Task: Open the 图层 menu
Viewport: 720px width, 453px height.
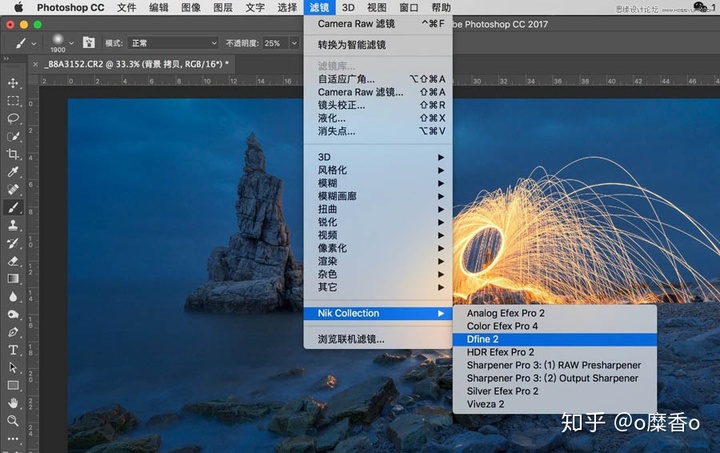Action: [223, 7]
